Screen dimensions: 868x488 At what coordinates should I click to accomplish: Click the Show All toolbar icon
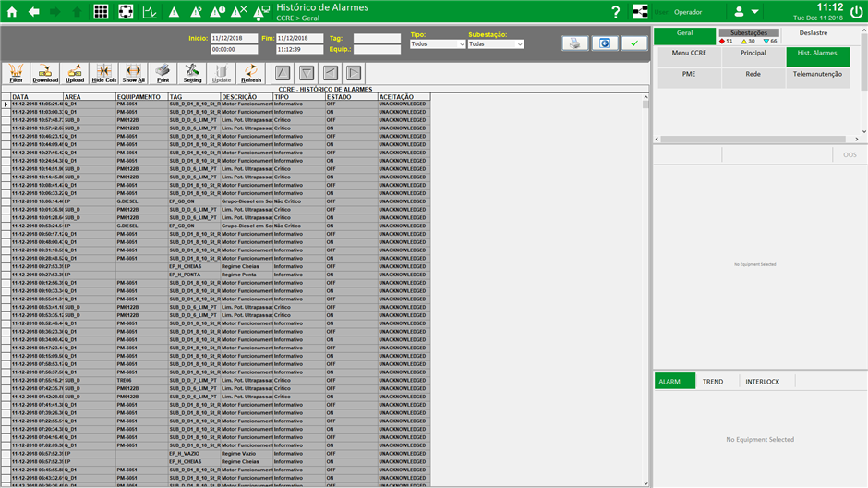[133, 73]
